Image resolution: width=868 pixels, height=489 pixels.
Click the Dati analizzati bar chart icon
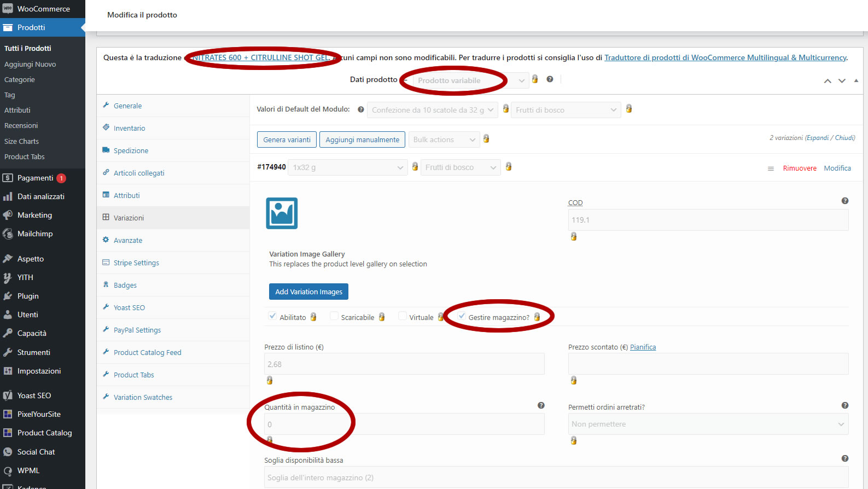coord(8,196)
